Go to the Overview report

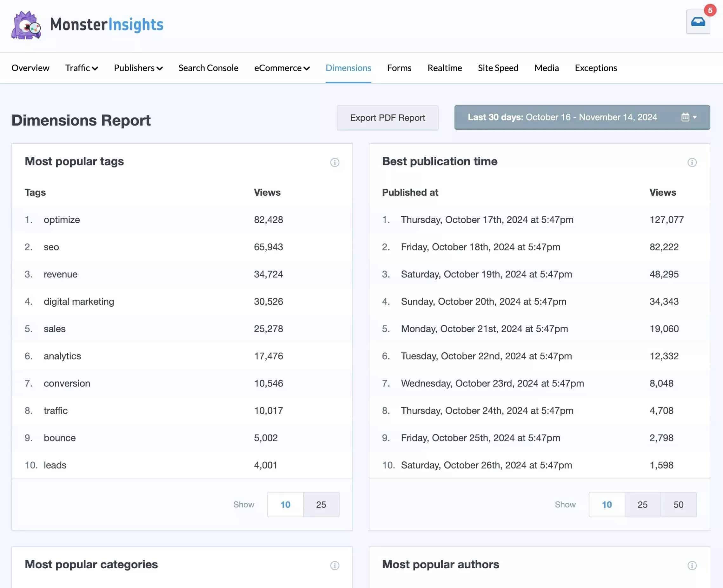[x=30, y=68]
